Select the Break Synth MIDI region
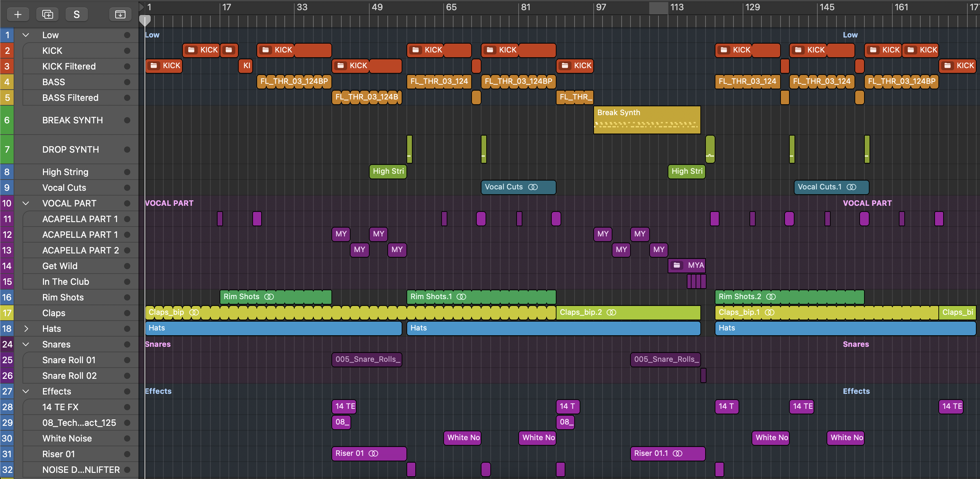 [647, 120]
